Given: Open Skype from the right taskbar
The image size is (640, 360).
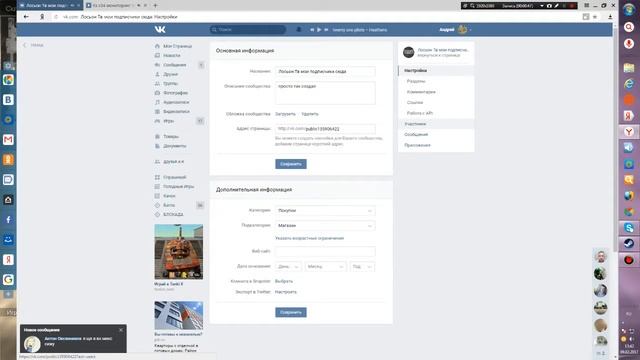Looking at the screenshot, I should [629, 227].
